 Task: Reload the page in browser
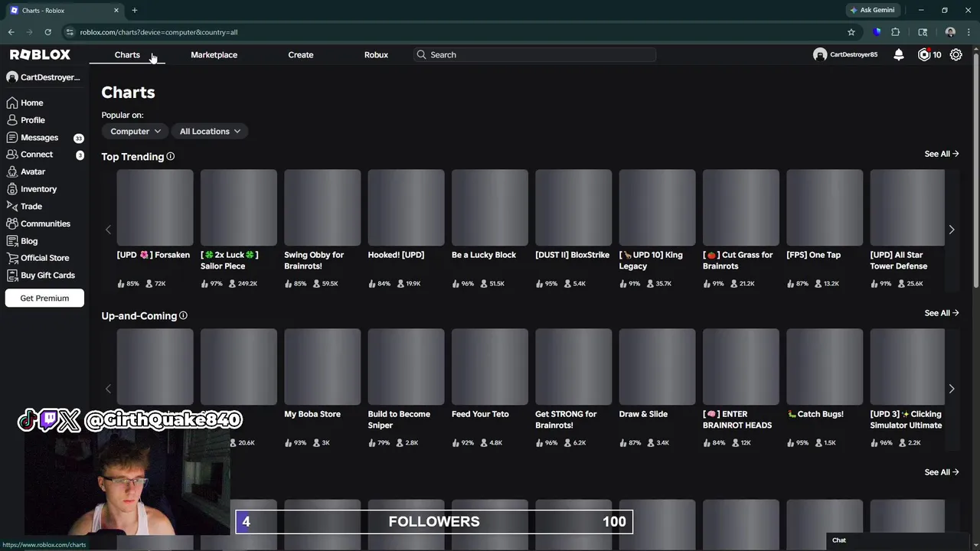[x=47, y=32]
